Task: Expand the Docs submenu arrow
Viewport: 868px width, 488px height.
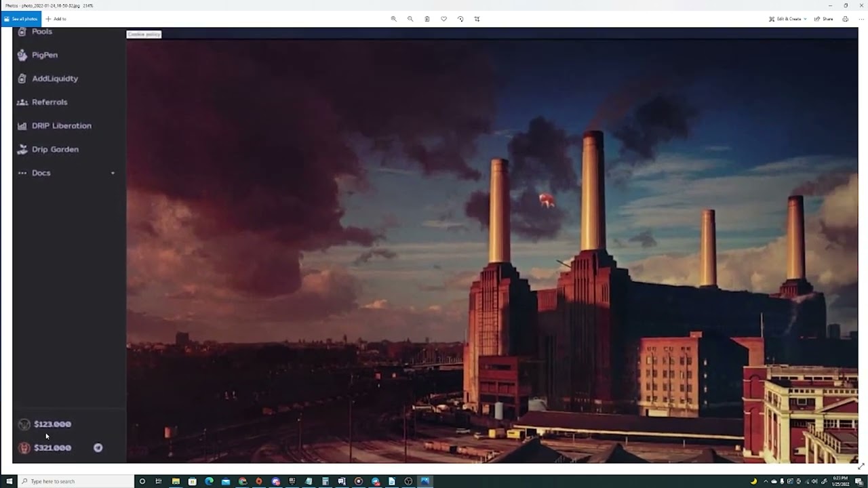Action: [x=113, y=173]
